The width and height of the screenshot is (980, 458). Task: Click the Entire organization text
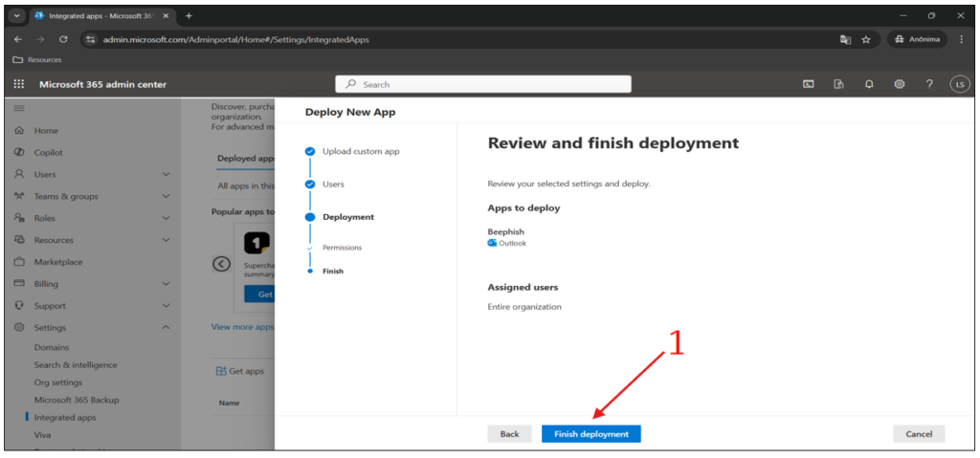point(524,307)
